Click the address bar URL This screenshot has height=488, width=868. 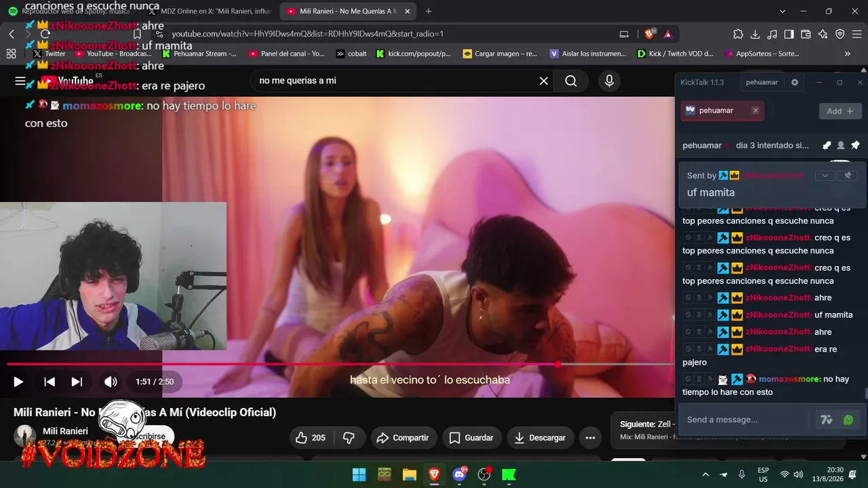(308, 34)
